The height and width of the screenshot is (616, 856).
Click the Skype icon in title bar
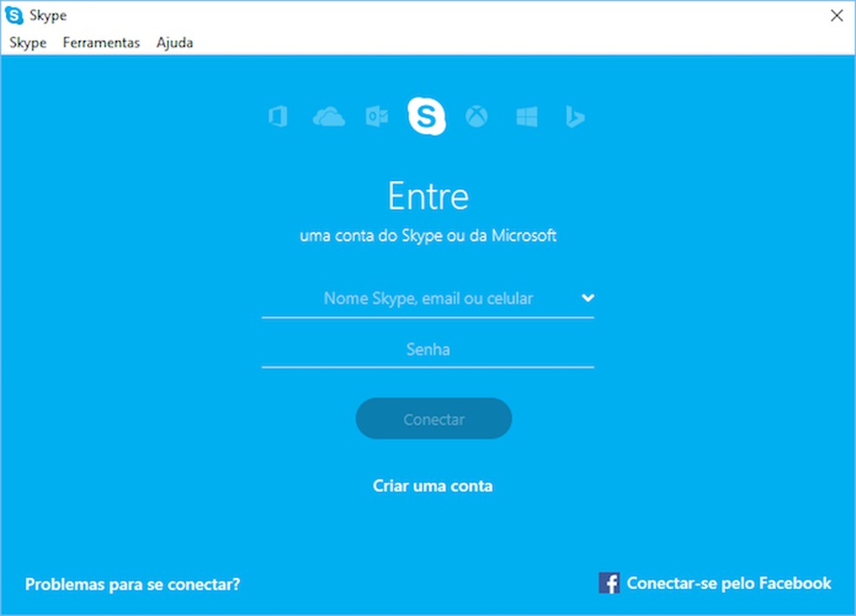tap(14, 16)
